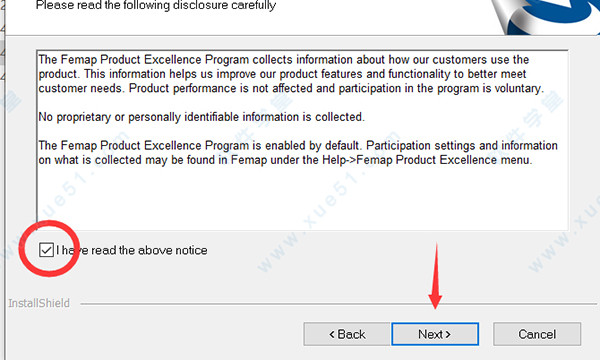Uncheck the 'I have read the above notice' checkbox
600x360 pixels.
pyautogui.click(x=46, y=250)
